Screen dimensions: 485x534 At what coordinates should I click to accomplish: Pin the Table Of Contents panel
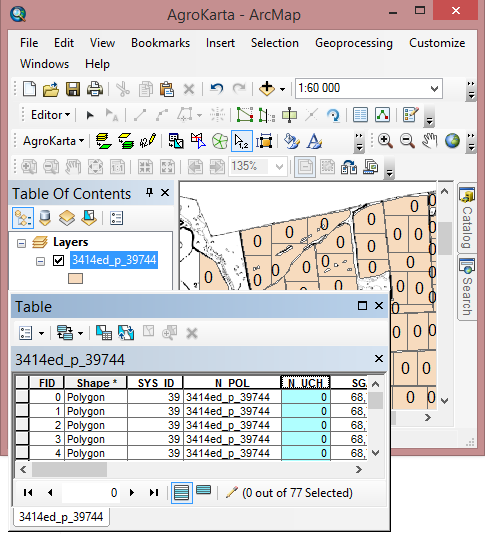click(149, 193)
